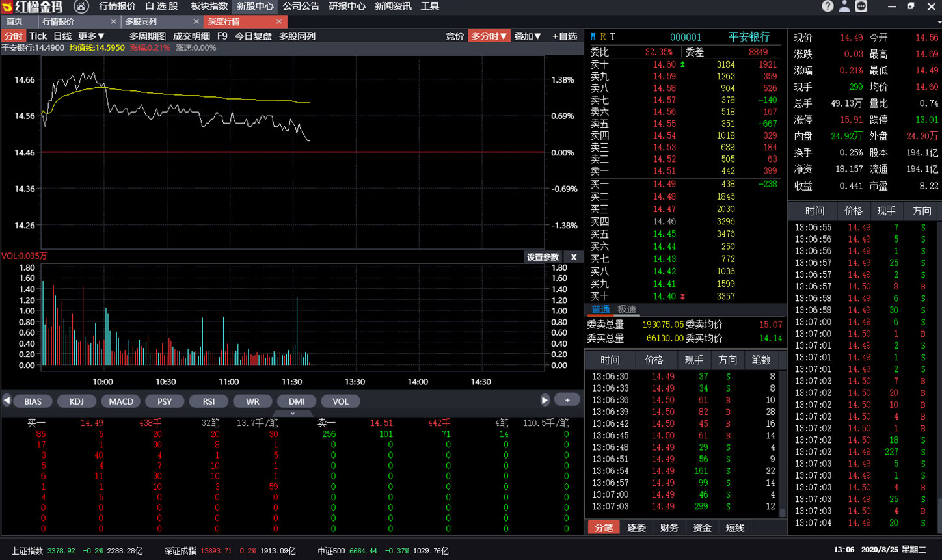Screen dimensions: 942x560
Task: Select the RSI indicator
Action: coord(209,401)
